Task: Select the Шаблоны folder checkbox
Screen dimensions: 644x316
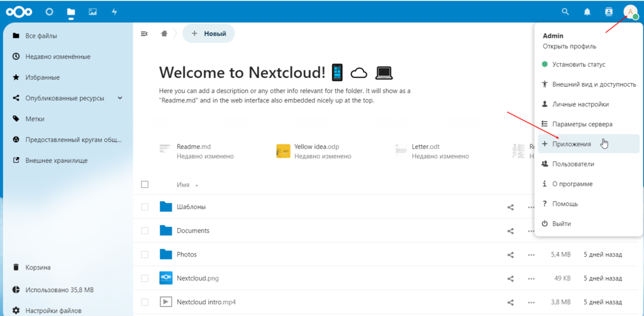Action: pos(145,207)
